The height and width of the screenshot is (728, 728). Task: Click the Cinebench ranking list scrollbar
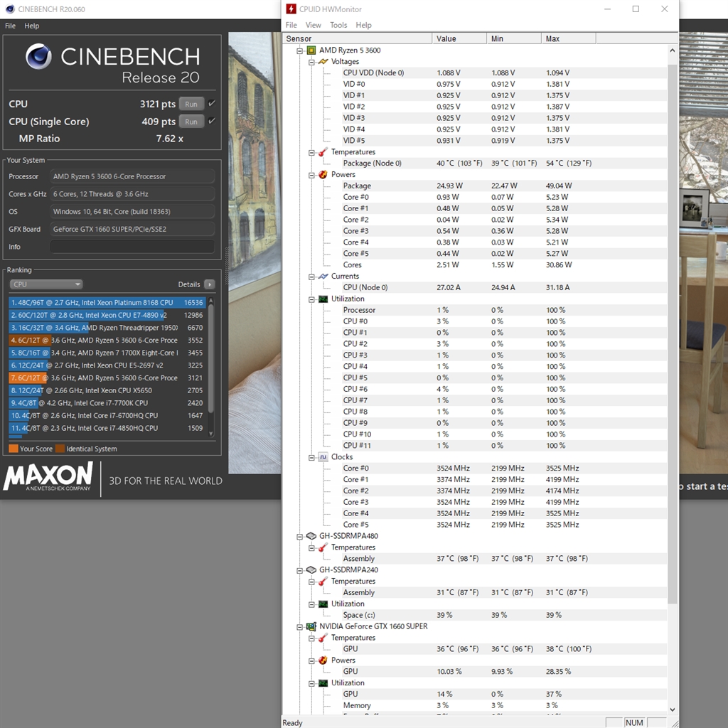(x=210, y=358)
